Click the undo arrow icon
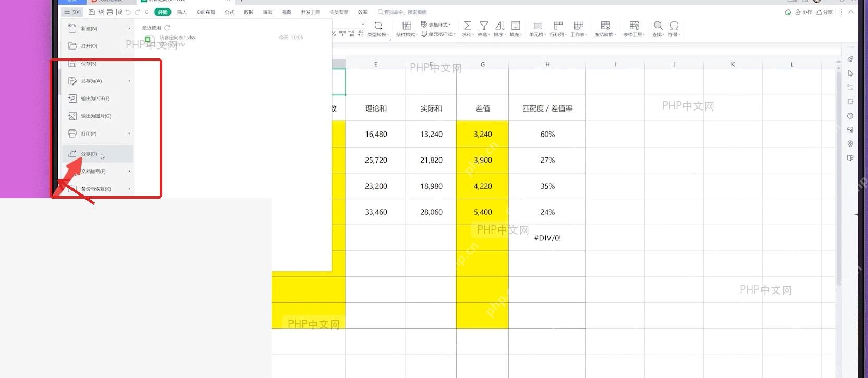 coord(128,12)
